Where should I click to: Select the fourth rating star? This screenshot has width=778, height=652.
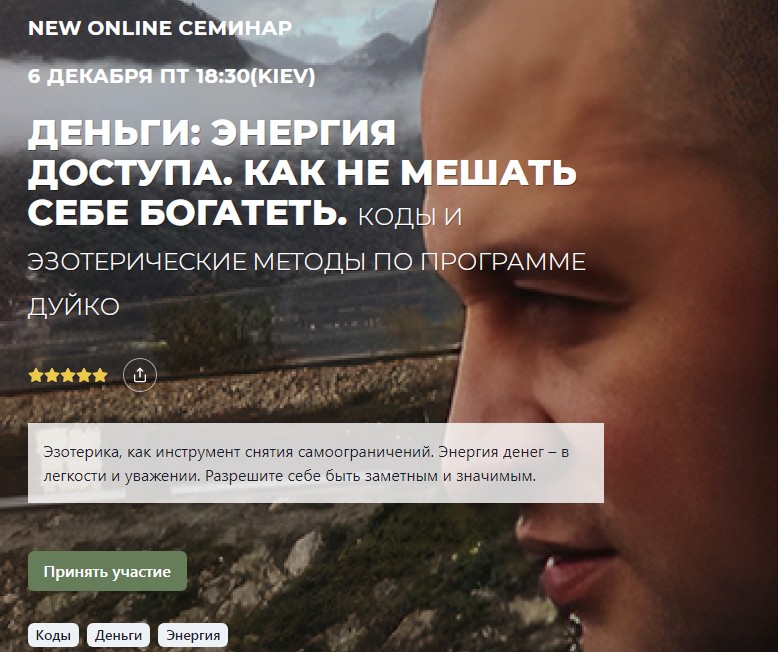84,375
